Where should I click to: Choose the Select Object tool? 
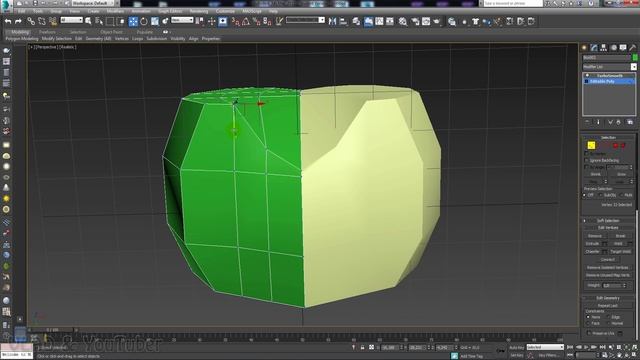(x=89, y=21)
